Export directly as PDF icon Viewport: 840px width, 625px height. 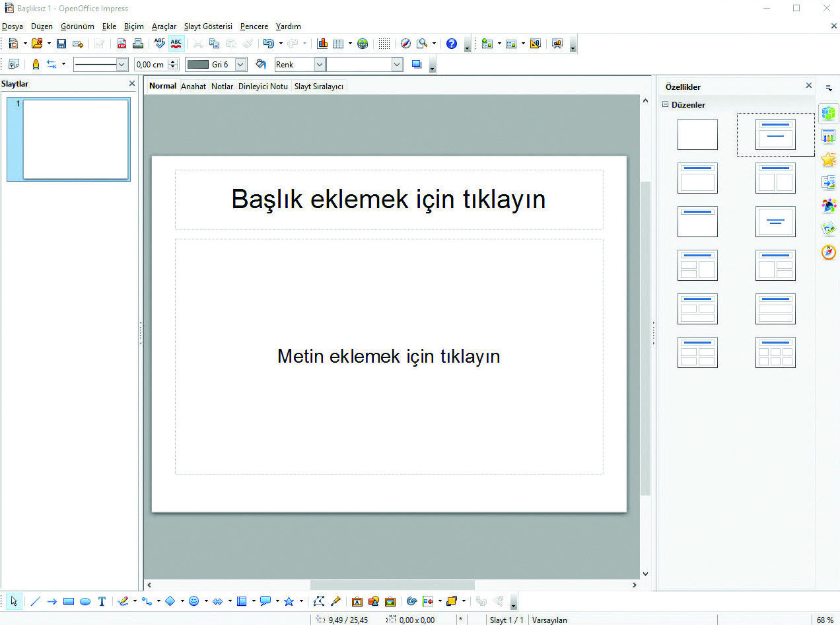pos(122,44)
